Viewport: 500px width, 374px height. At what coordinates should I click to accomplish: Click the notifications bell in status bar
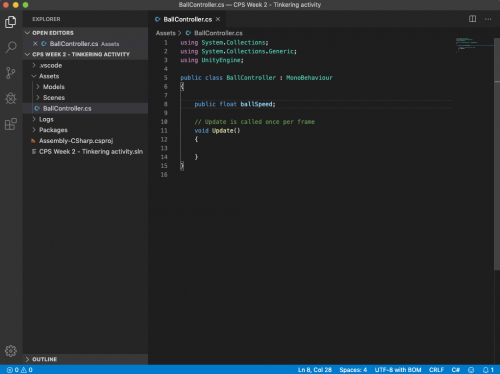488,370
